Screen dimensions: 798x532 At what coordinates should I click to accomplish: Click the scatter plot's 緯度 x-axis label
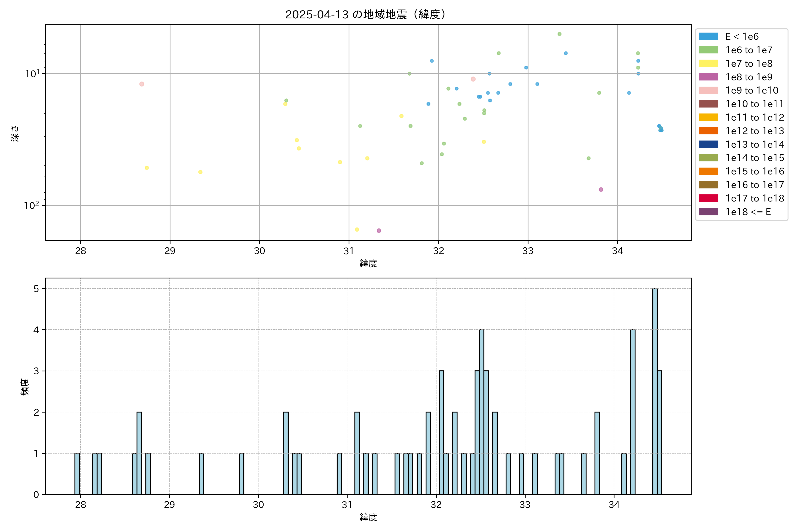[x=368, y=263]
